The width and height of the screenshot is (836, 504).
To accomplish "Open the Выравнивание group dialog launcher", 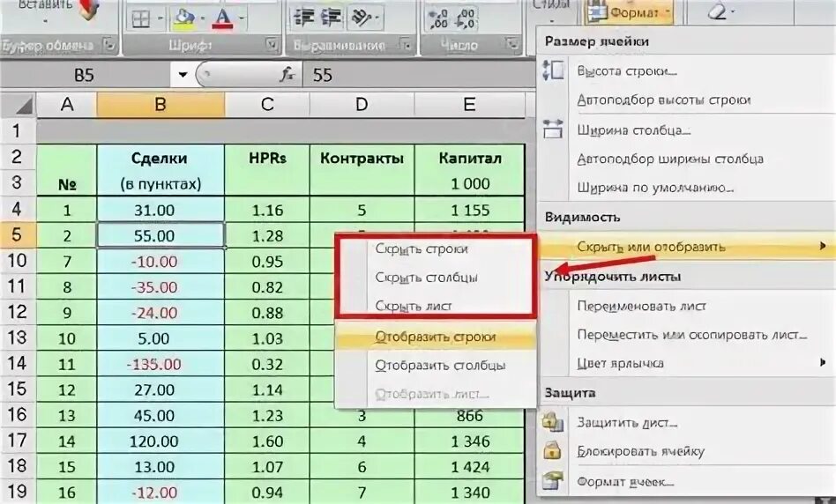I will point(406,45).
